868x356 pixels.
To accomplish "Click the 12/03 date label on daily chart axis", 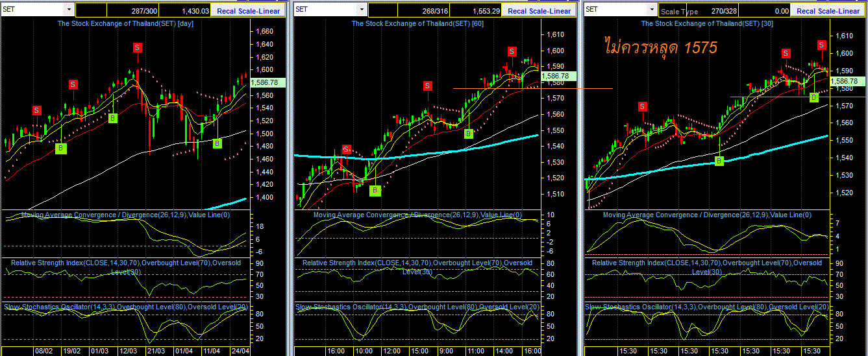I will pos(127,350).
